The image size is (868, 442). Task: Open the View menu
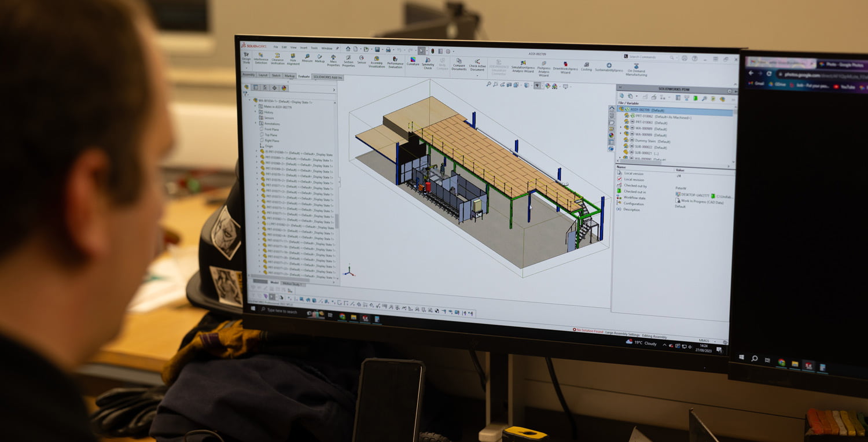pos(293,47)
